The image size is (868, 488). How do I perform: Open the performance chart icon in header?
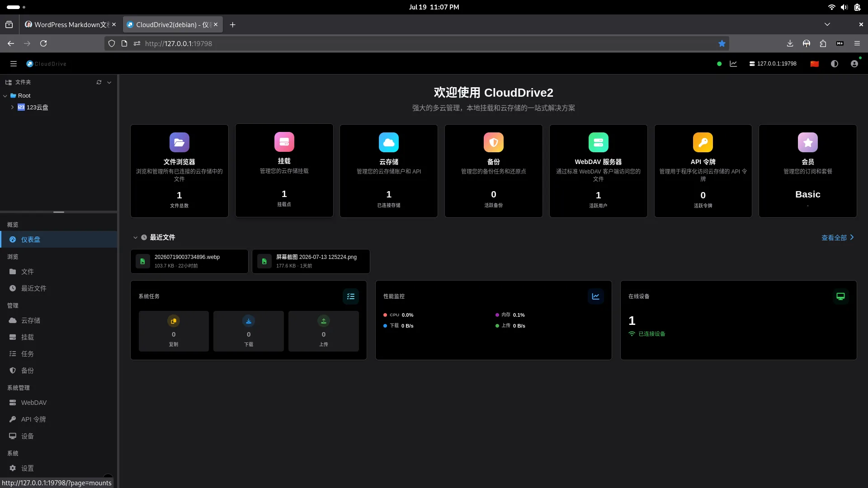point(733,64)
